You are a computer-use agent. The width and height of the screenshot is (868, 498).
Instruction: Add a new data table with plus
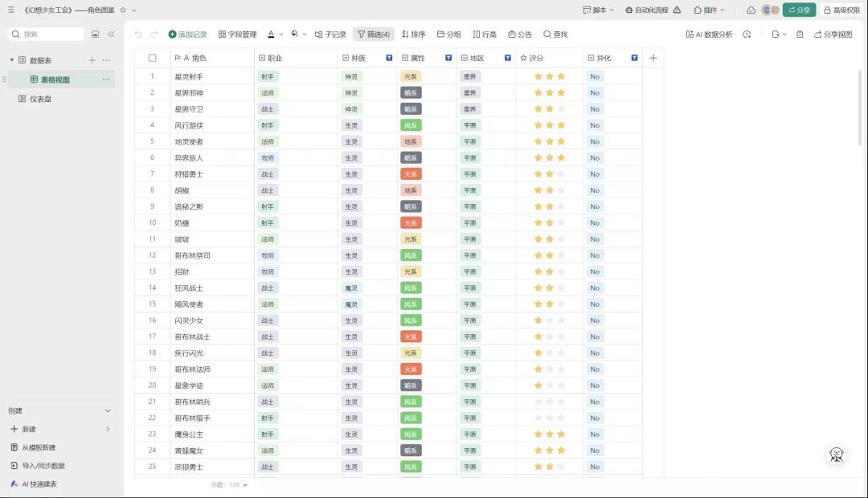[x=92, y=60]
